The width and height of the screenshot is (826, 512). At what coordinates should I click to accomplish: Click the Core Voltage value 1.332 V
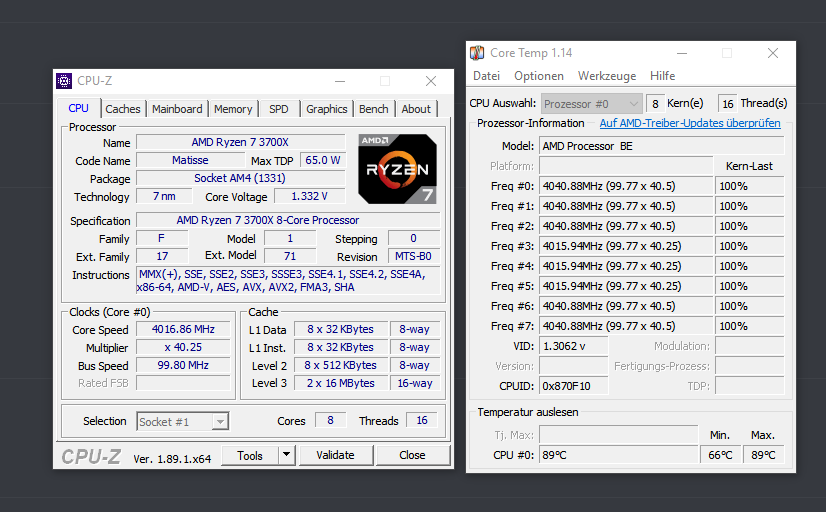310,196
